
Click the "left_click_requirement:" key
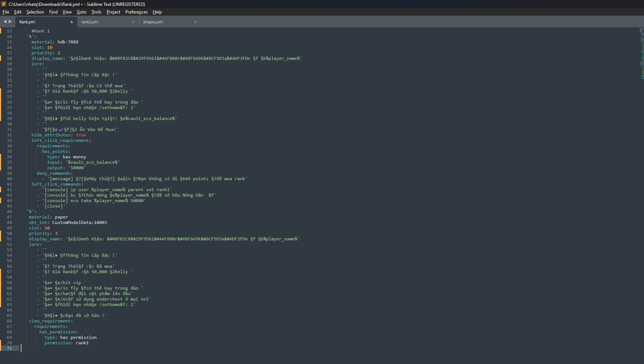(61, 140)
